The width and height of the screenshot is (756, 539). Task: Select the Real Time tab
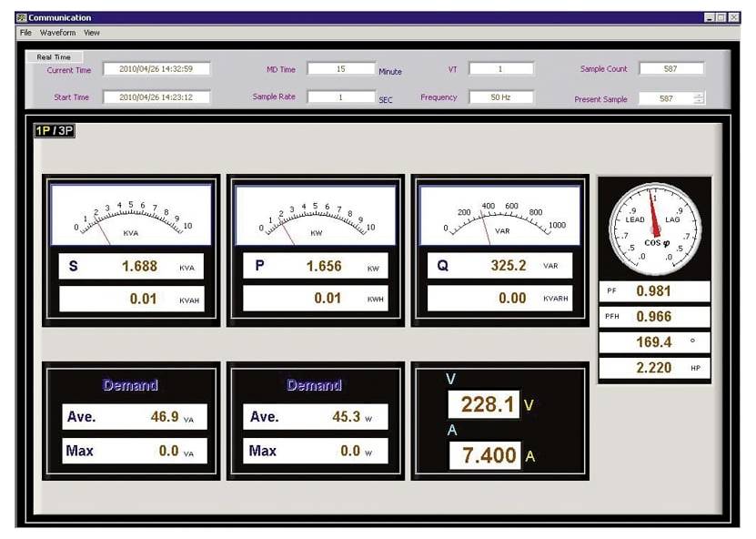(x=54, y=57)
